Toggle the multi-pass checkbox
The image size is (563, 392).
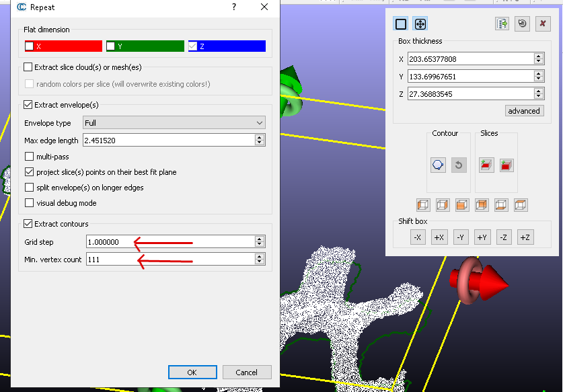pyautogui.click(x=30, y=157)
